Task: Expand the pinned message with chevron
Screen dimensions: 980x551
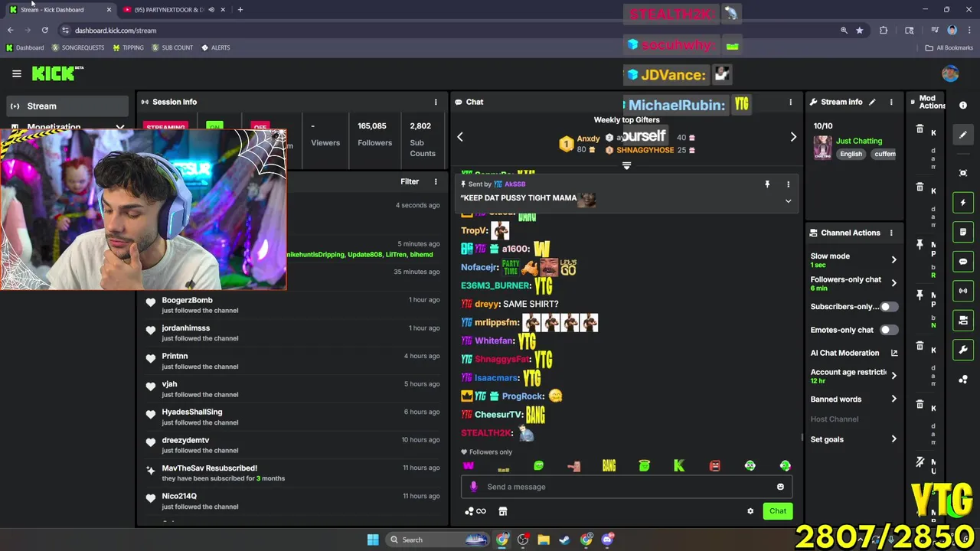Action: (788, 201)
